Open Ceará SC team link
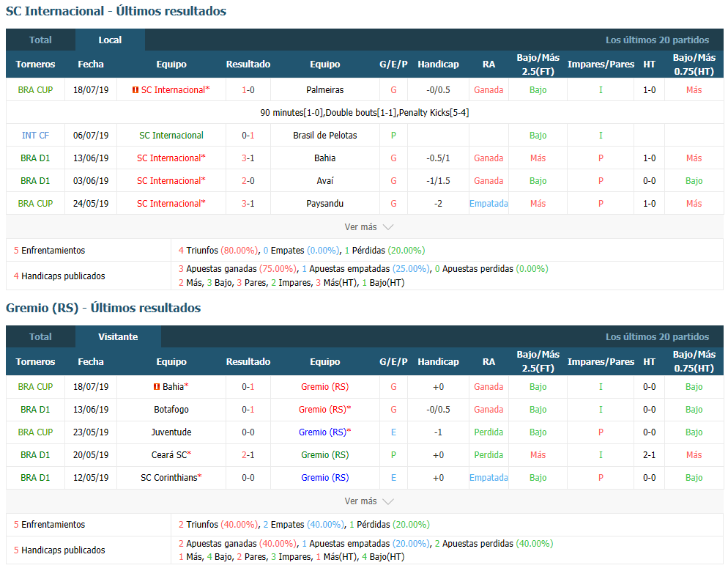Screen dimensions: 728x568 (x=169, y=455)
